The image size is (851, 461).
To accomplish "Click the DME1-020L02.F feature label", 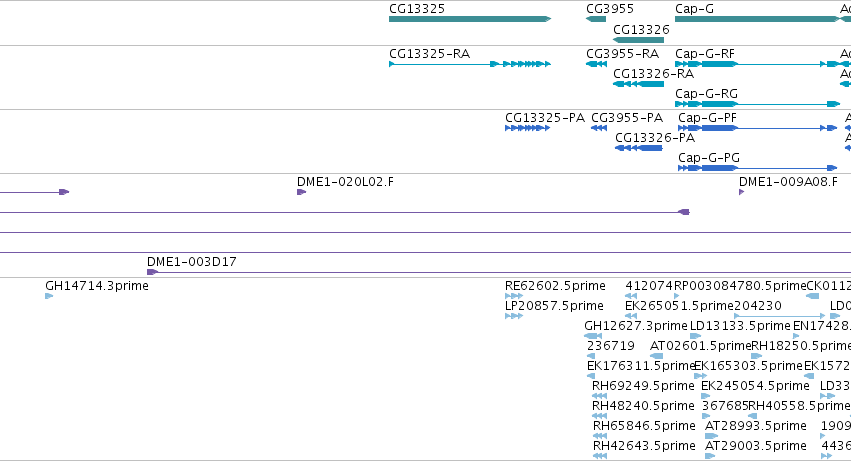I will (x=345, y=182).
